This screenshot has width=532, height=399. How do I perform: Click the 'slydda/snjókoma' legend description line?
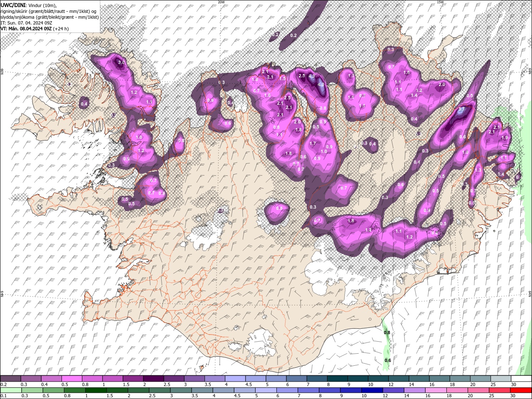point(49,17)
